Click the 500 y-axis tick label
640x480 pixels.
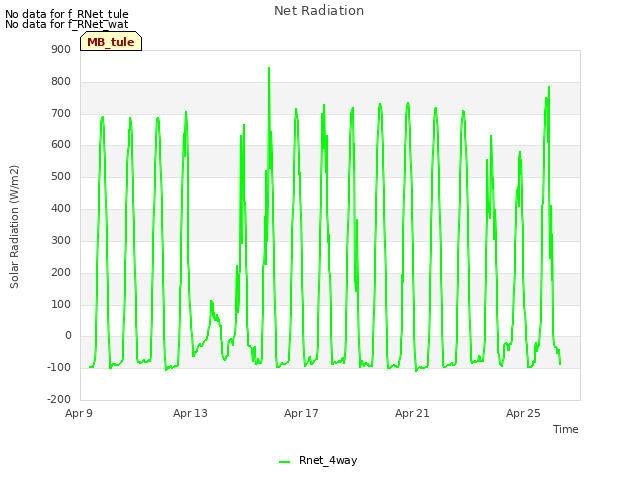61,176
